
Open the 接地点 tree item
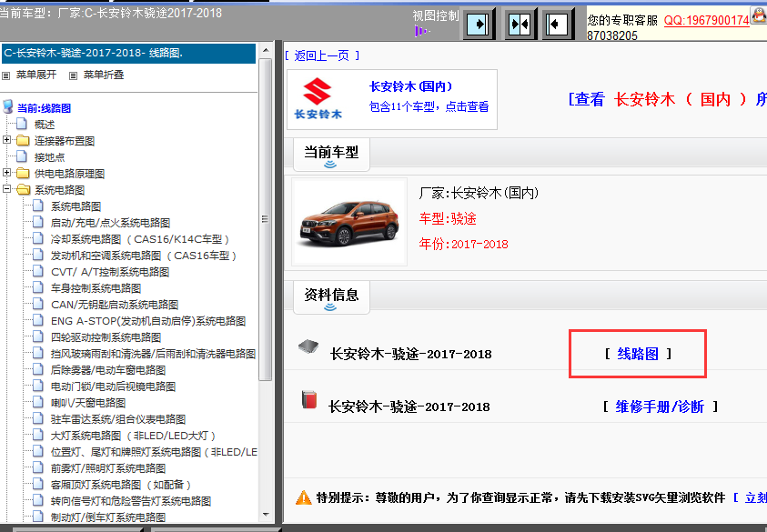pyautogui.click(x=49, y=157)
